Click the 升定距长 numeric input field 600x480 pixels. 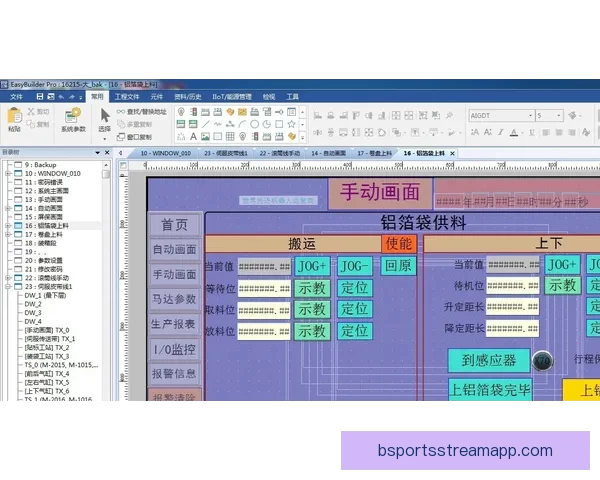tap(512, 307)
